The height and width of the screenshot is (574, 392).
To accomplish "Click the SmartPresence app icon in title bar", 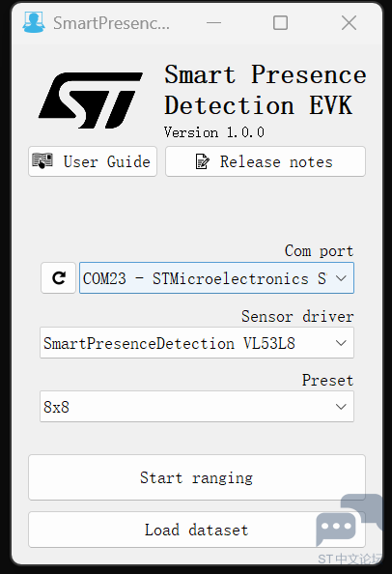I will (34, 22).
